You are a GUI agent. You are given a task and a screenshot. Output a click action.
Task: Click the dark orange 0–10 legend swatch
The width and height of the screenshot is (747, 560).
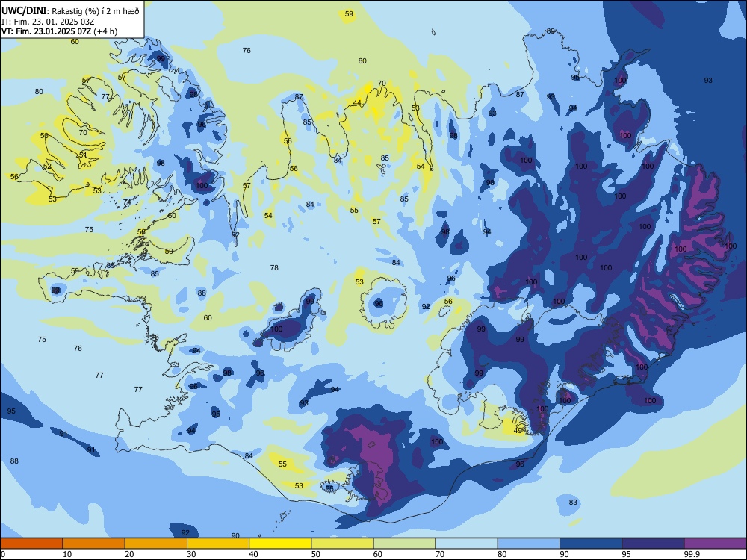click(x=31, y=544)
